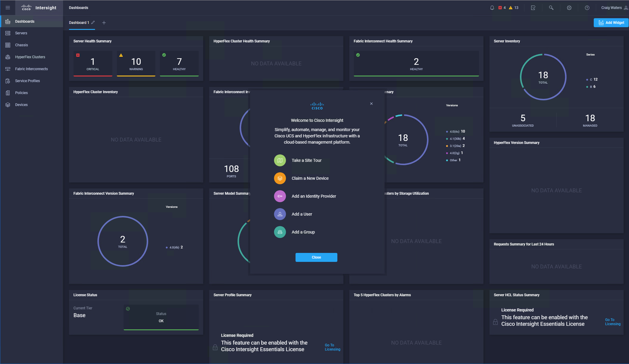Open the search magnifier icon
The image size is (629, 364).
coord(551,8)
